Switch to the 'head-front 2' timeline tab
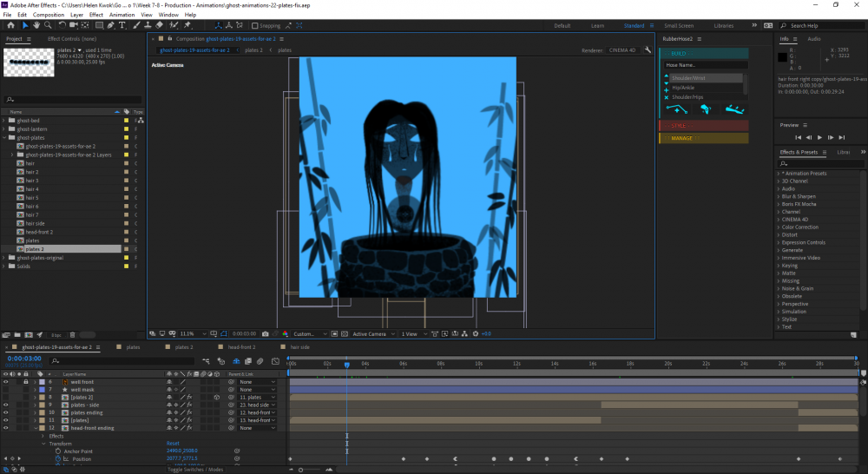This screenshot has height=474, width=868. pyautogui.click(x=242, y=347)
